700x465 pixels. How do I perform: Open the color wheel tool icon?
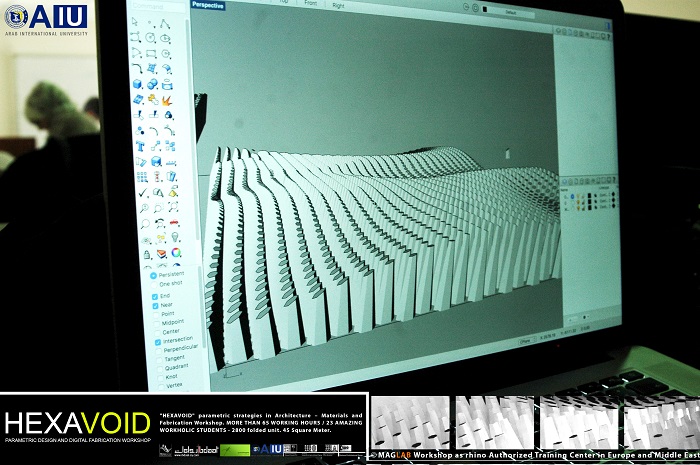pos(176,253)
